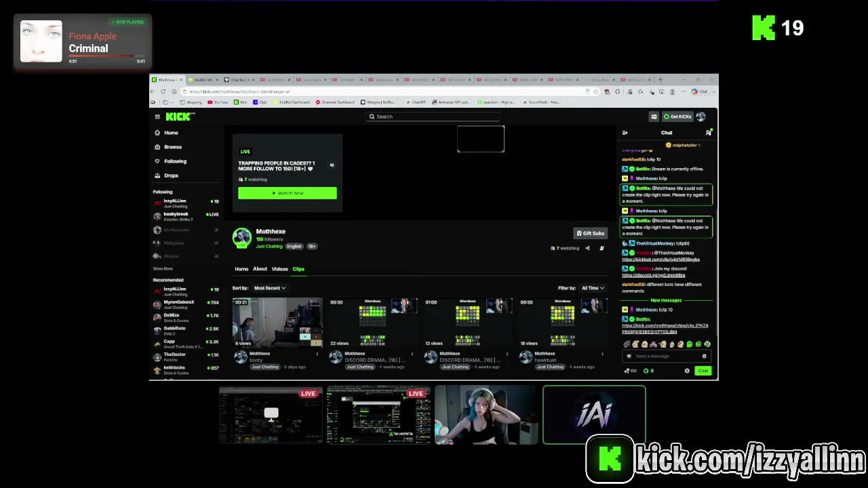The image size is (868, 488).
Task: Open TheDoctor in the Recommended list
Action: coord(186,357)
